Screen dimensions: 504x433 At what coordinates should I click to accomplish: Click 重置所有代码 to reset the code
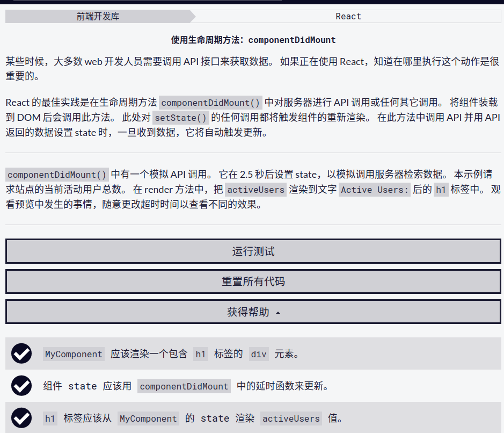(x=253, y=282)
